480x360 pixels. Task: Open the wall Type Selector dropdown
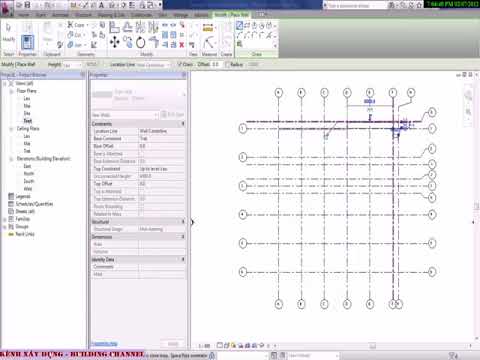[x=138, y=95]
